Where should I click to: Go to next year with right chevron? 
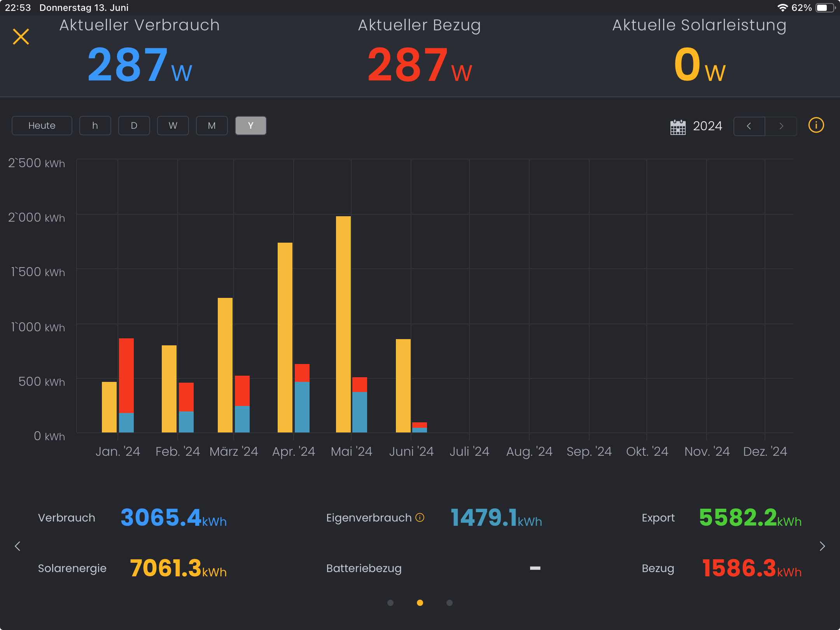[x=781, y=126]
